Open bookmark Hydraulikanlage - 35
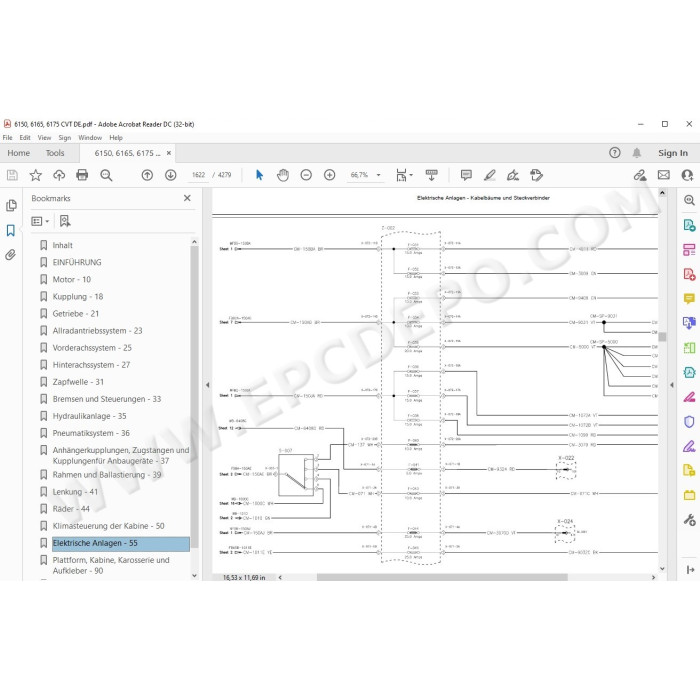The height and width of the screenshot is (700, 700). [x=89, y=416]
